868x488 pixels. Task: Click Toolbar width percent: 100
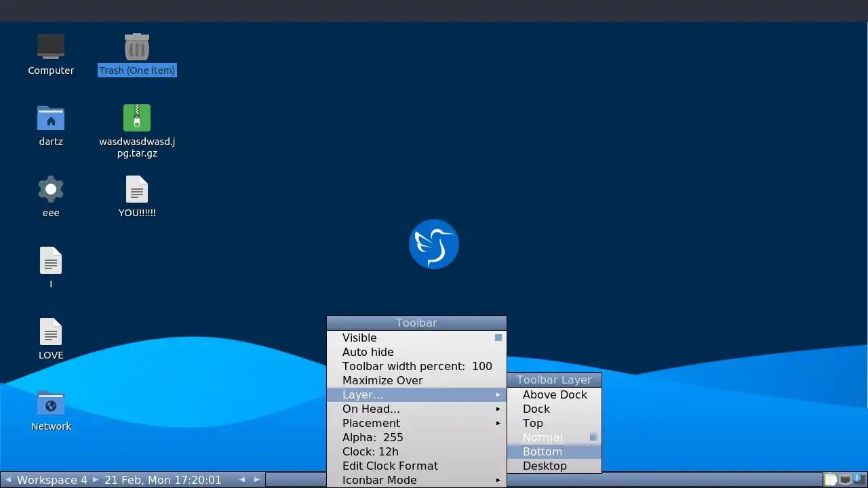click(416, 366)
